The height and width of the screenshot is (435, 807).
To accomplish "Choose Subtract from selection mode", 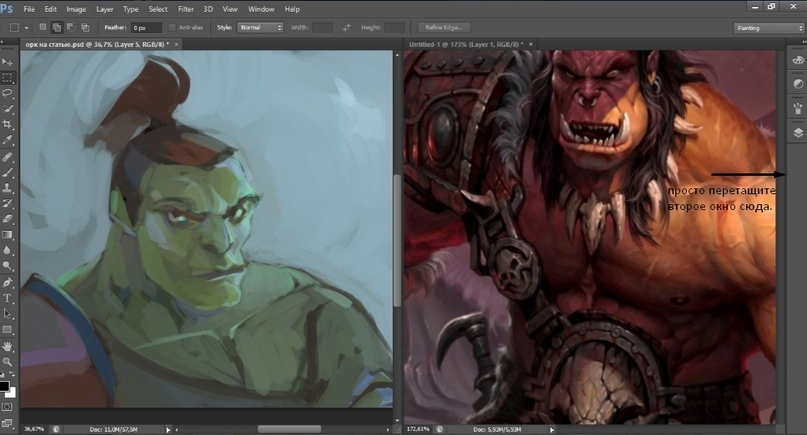I will (x=71, y=27).
